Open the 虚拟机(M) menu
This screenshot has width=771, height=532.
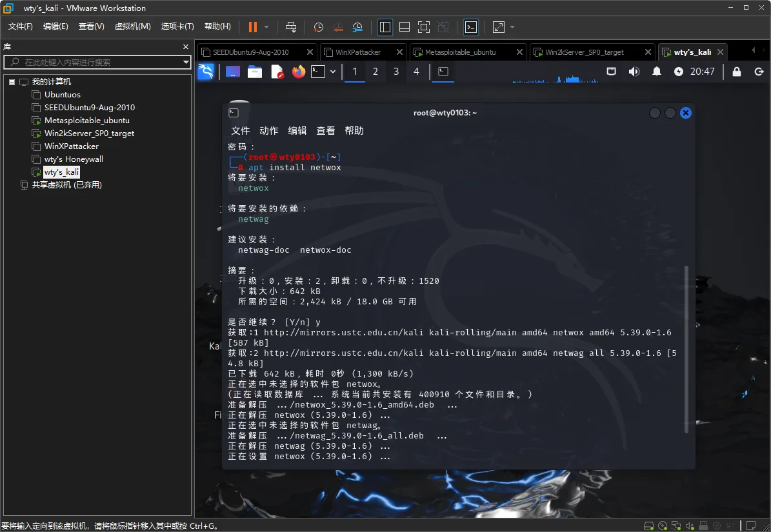point(133,26)
